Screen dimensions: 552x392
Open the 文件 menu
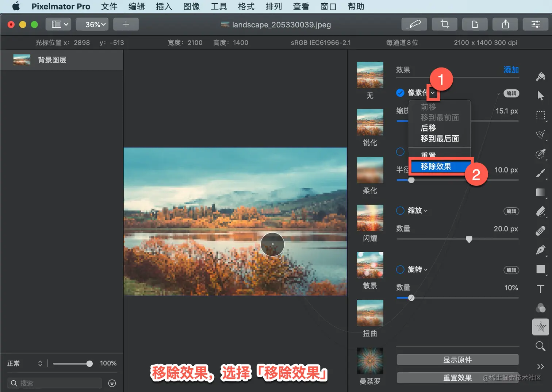(x=109, y=6)
